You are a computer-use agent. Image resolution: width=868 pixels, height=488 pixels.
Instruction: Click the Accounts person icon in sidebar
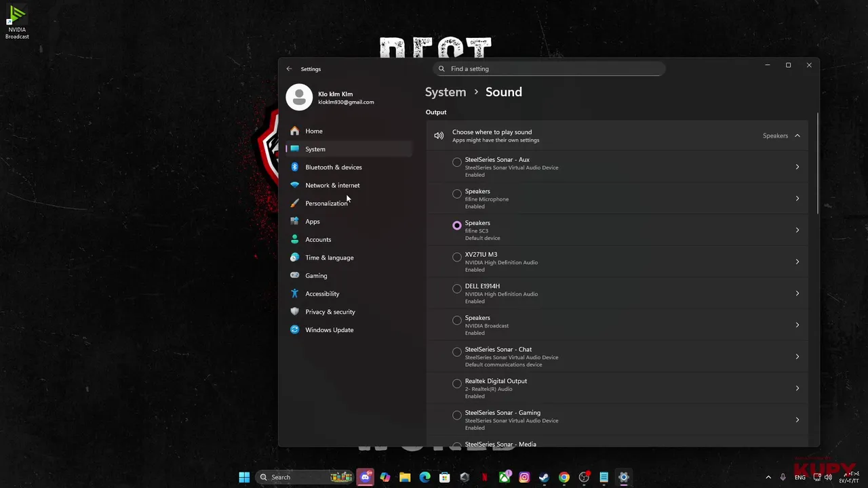coord(294,239)
